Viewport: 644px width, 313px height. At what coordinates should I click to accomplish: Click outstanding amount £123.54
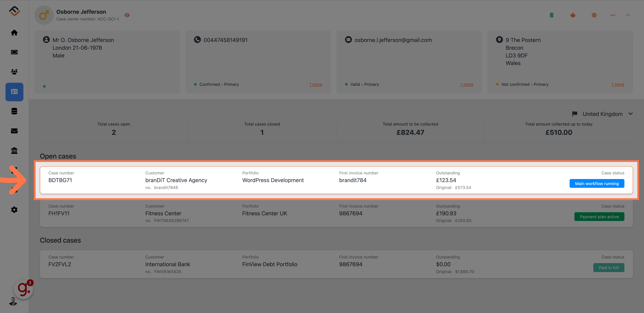tap(446, 180)
